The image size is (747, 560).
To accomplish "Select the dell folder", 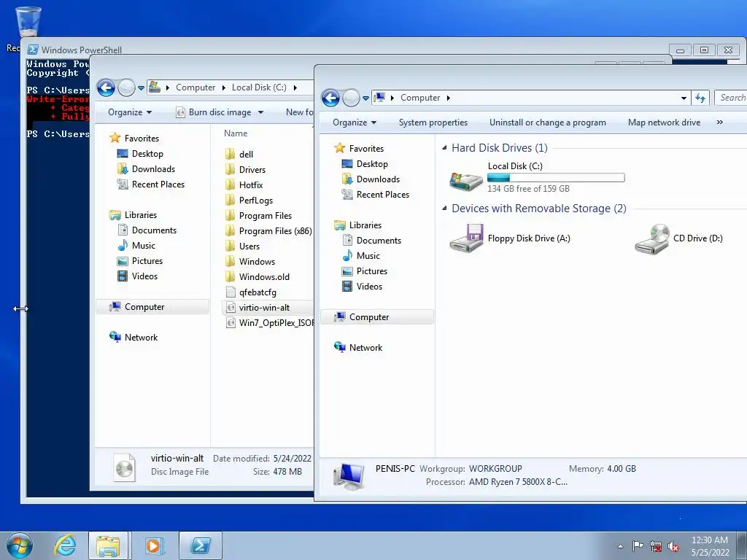I will pos(246,155).
